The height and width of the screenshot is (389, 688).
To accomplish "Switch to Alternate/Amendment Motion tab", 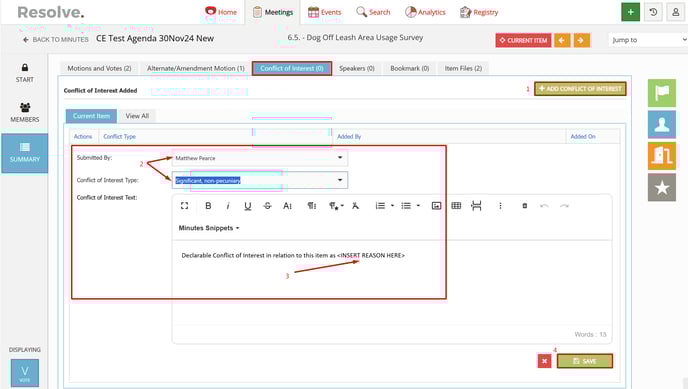I will pos(196,68).
